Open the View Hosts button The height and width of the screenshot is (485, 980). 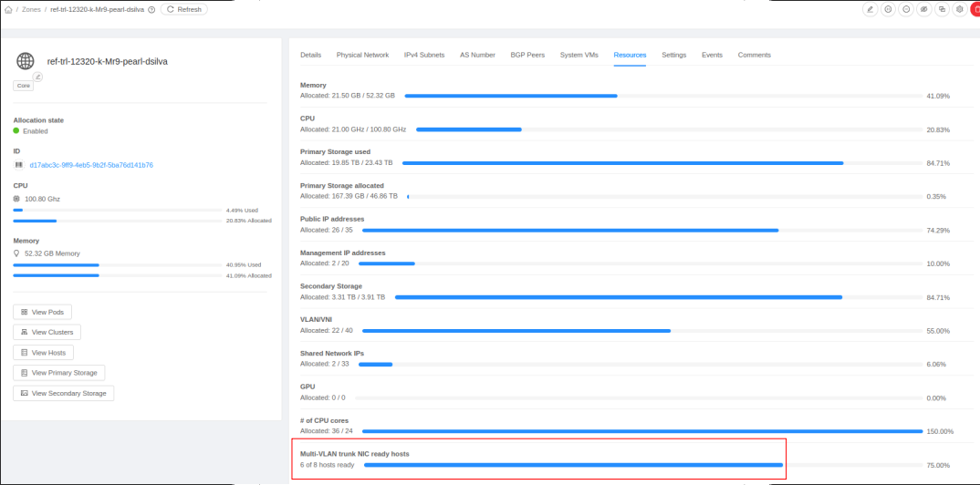(x=43, y=352)
